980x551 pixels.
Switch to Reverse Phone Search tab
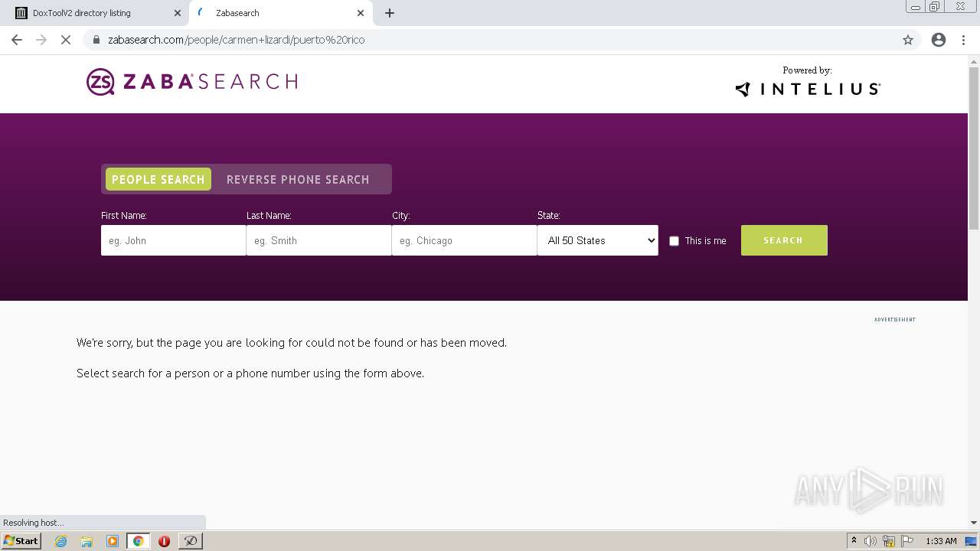click(x=298, y=179)
